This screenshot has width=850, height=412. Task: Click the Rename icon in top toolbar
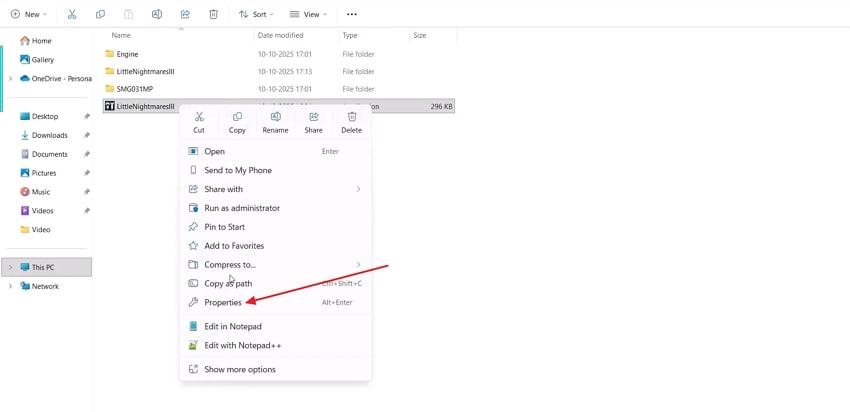[x=157, y=15]
